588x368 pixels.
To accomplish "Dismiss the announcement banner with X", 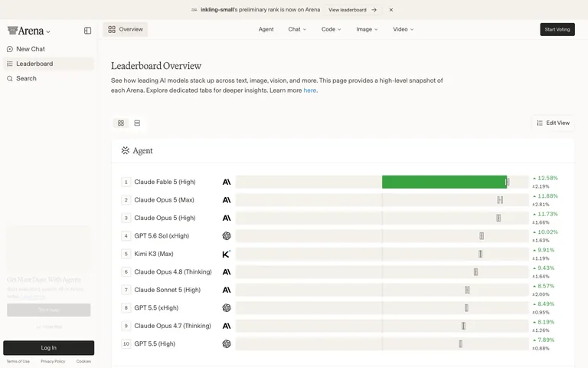I will click(391, 10).
